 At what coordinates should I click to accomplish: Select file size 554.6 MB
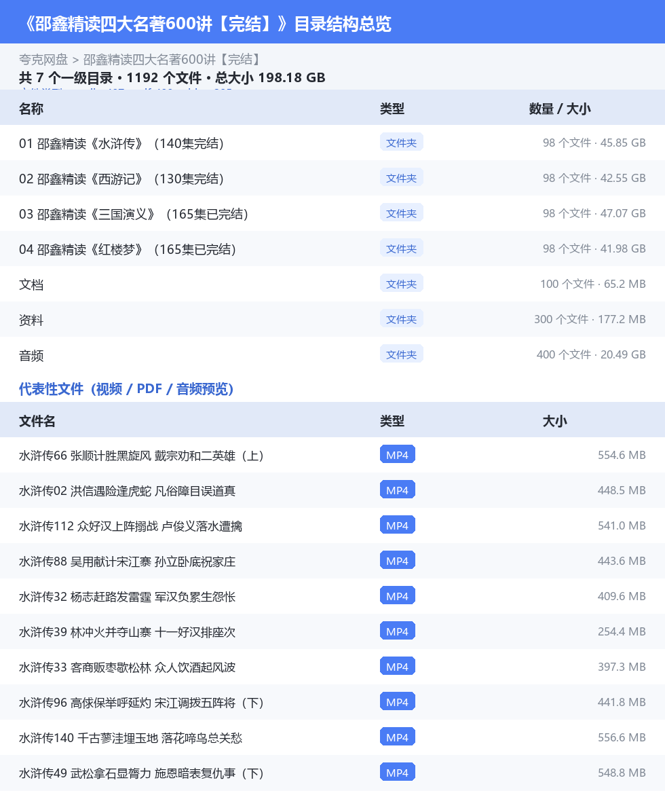(622, 455)
